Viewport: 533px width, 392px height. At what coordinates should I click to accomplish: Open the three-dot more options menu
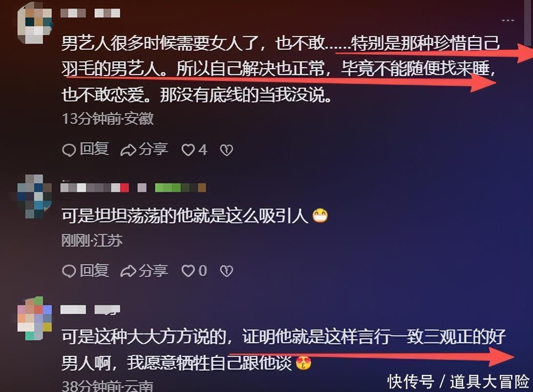click(508, 20)
